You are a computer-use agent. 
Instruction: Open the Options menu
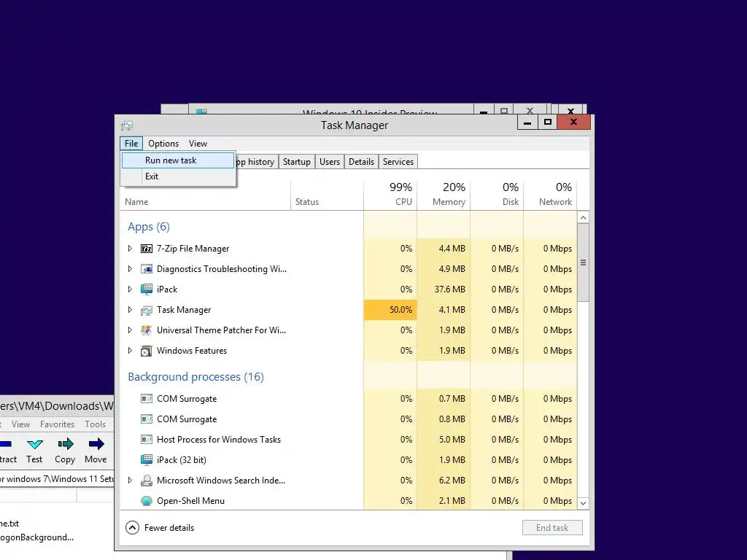pos(163,144)
